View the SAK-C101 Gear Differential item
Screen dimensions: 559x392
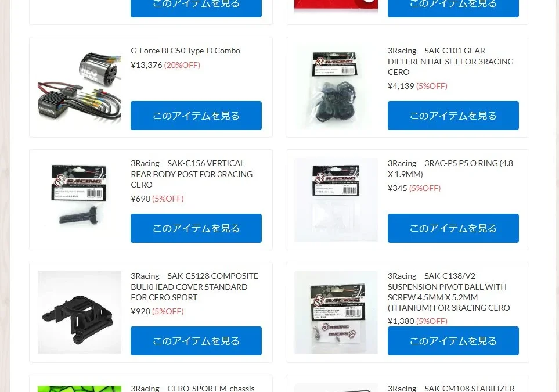click(453, 116)
